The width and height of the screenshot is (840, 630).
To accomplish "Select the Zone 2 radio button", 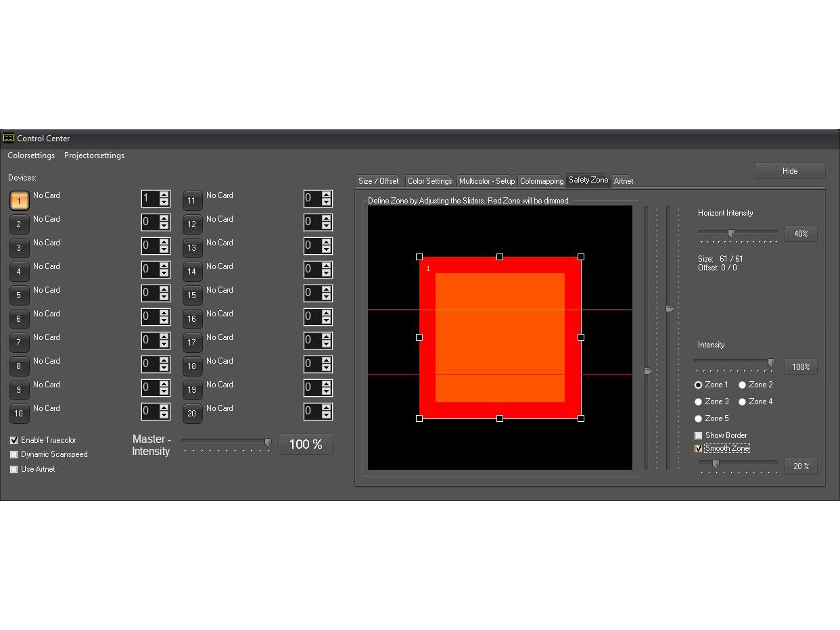I will 742,385.
